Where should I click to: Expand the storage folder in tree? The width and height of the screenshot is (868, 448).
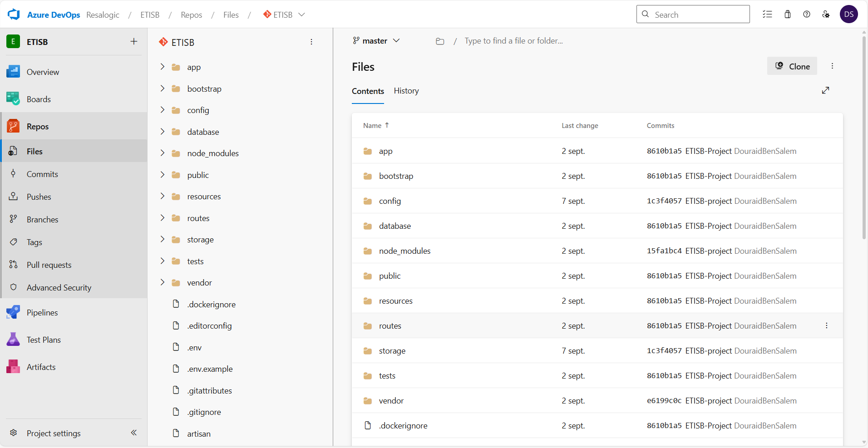pos(162,239)
